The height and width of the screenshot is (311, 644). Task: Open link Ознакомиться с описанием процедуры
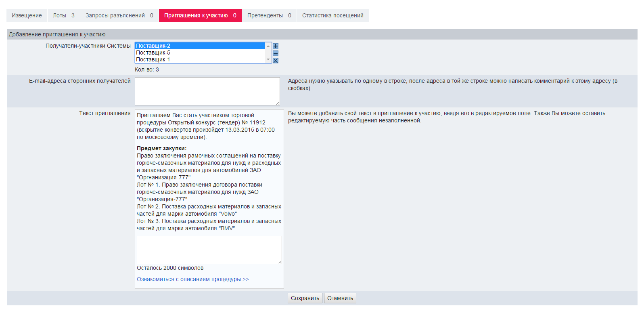coord(193,279)
